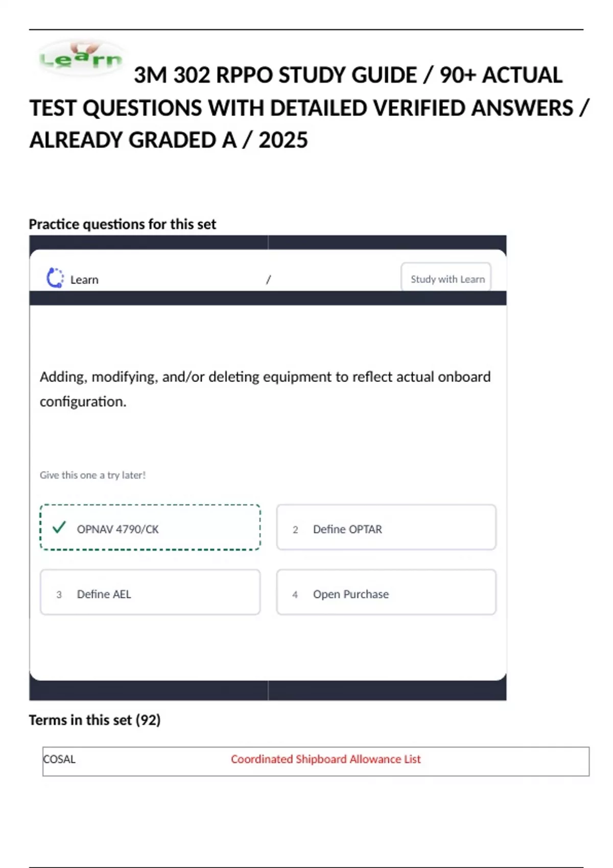The height and width of the screenshot is (868, 613).
Task: Click the number 3 badge beside Define AEL
Action: pos(59,594)
